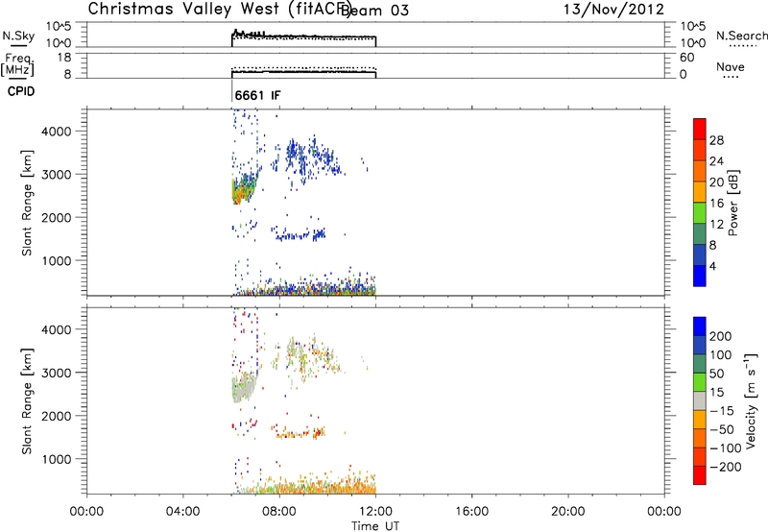The image size is (768, 532).
Task: Click the 16:00 time tick label
Action: tap(471, 512)
